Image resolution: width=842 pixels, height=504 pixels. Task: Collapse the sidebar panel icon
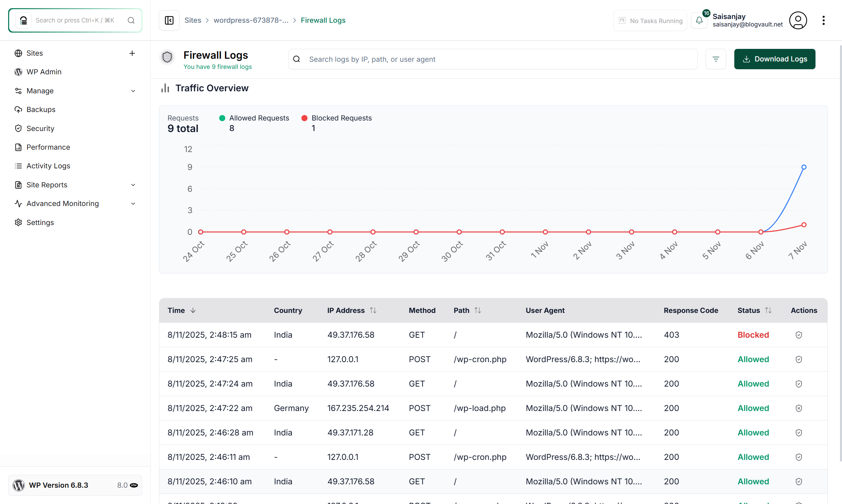(169, 20)
